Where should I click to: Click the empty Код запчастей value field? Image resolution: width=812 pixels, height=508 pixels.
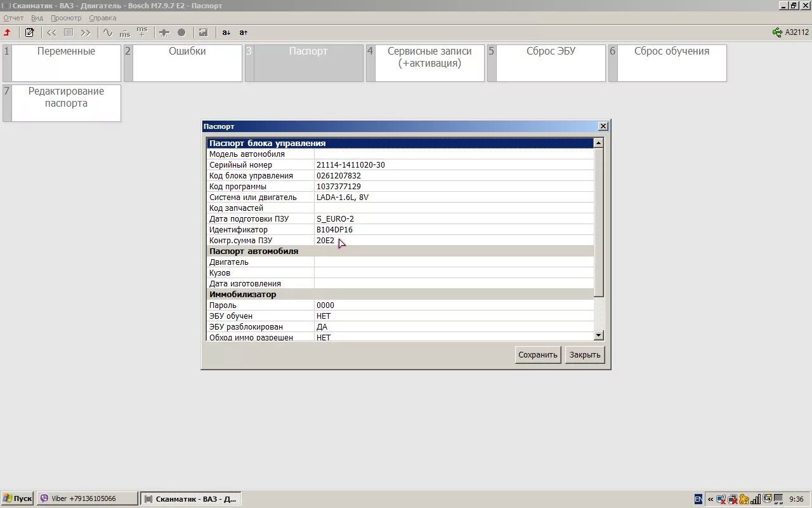click(454, 208)
